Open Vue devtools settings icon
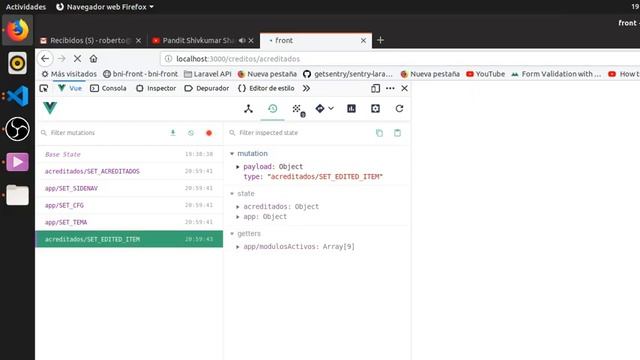 pos(376,109)
